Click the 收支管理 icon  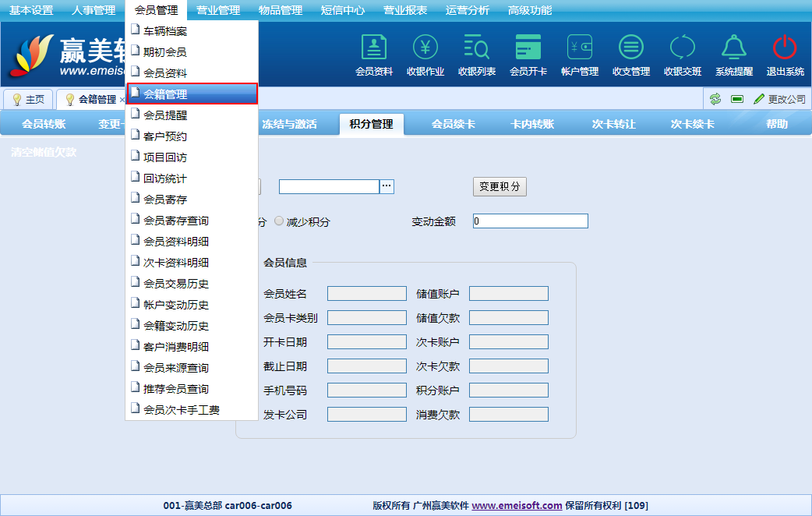(x=631, y=48)
